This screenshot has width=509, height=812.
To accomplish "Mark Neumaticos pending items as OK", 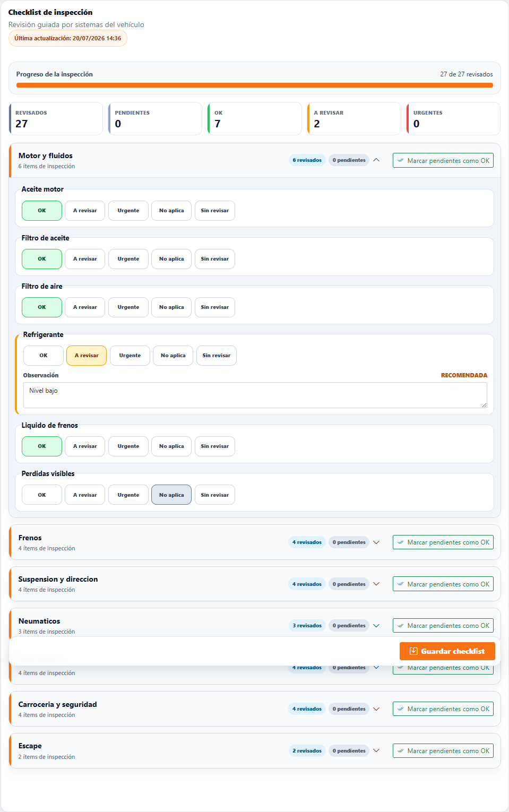I will (x=443, y=626).
